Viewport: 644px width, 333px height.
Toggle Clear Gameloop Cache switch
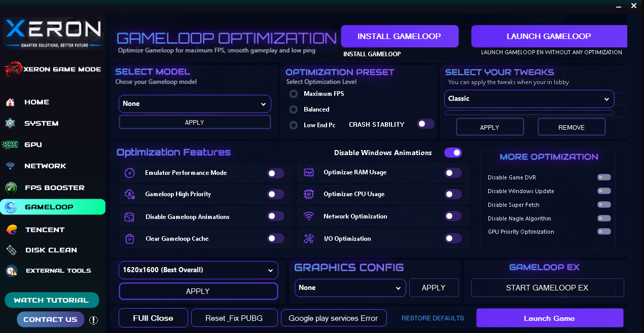(275, 238)
